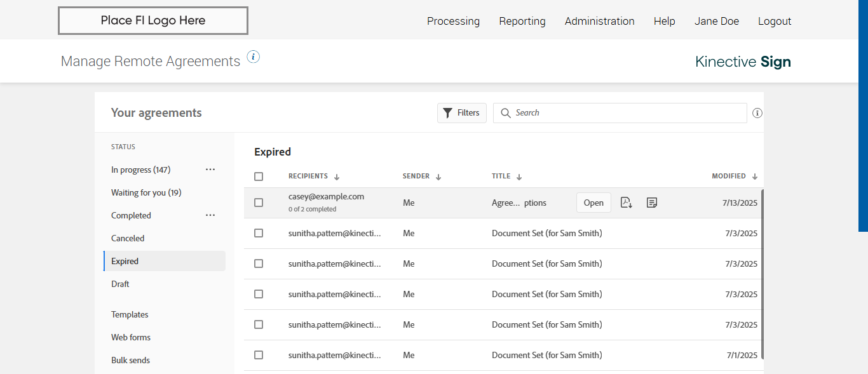Viewport: 868px width, 374px height.
Task: Click Open button for casey agreement
Action: [593, 203]
